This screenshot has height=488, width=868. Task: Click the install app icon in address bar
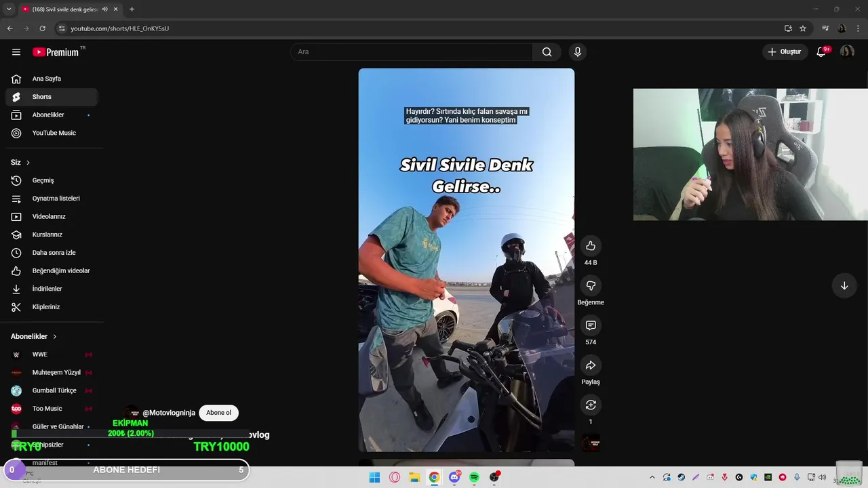(788, 28)
